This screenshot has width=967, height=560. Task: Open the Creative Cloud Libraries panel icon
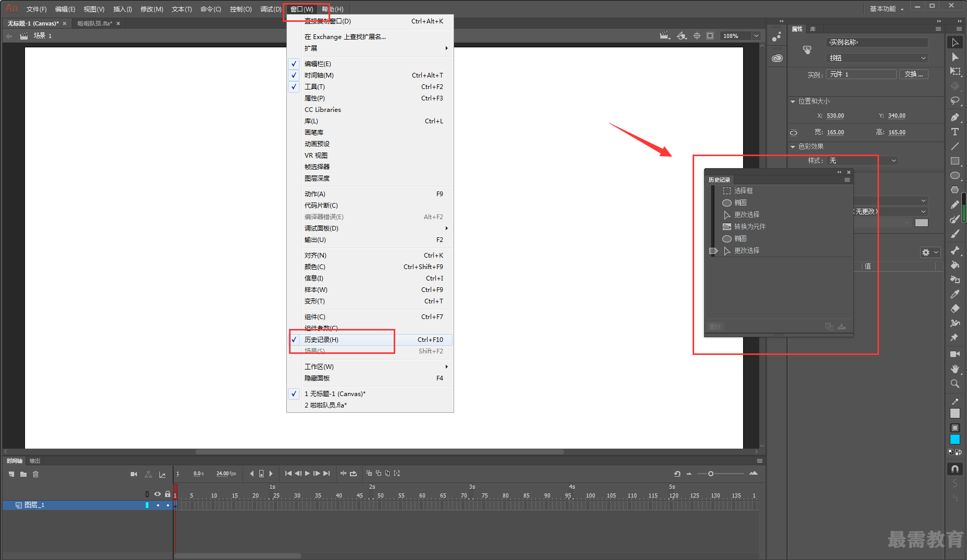coord(777,58)
